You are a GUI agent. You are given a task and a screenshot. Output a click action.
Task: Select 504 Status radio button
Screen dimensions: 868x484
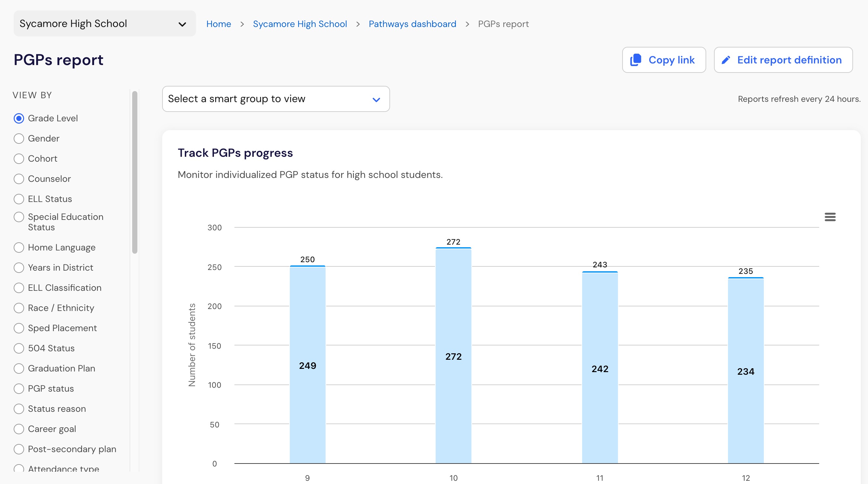[19, 349]
